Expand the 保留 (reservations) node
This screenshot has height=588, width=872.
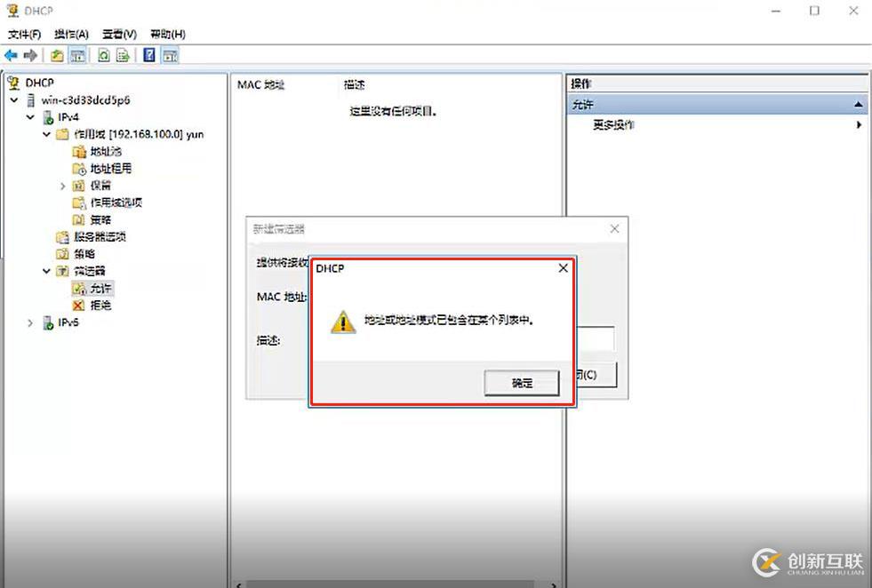click(x=63, y=186)
